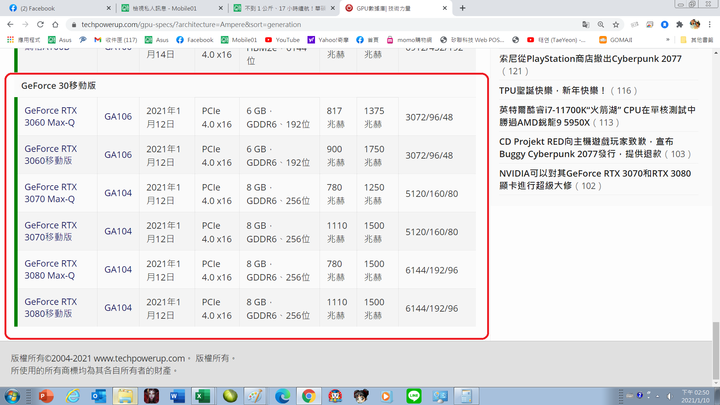Select 817 MHz clock in RTX 3060 Max-Q row

[336, 117]
